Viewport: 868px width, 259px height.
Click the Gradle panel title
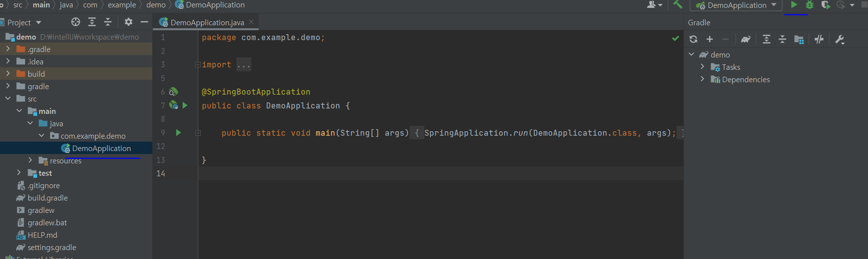click(x=699, y=22)
